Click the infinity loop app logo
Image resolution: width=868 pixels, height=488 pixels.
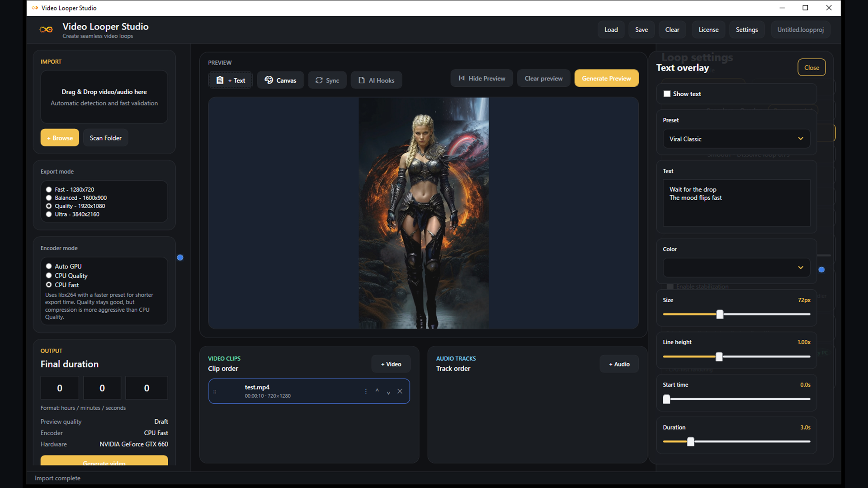pos(46,30)
